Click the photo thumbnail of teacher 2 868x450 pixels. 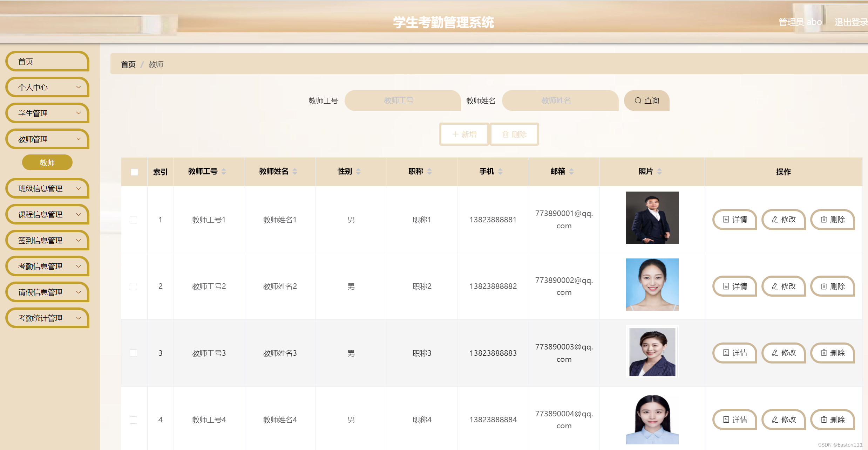click(x=652, y=285)
